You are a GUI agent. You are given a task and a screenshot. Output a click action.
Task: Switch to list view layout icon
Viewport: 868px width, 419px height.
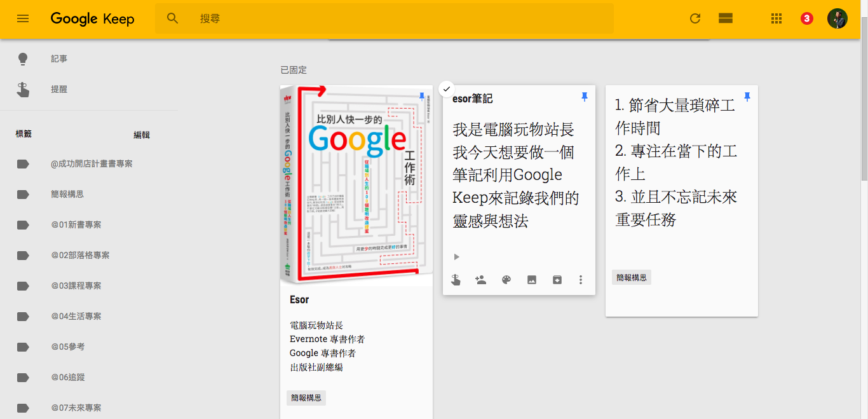pos(726,18)
